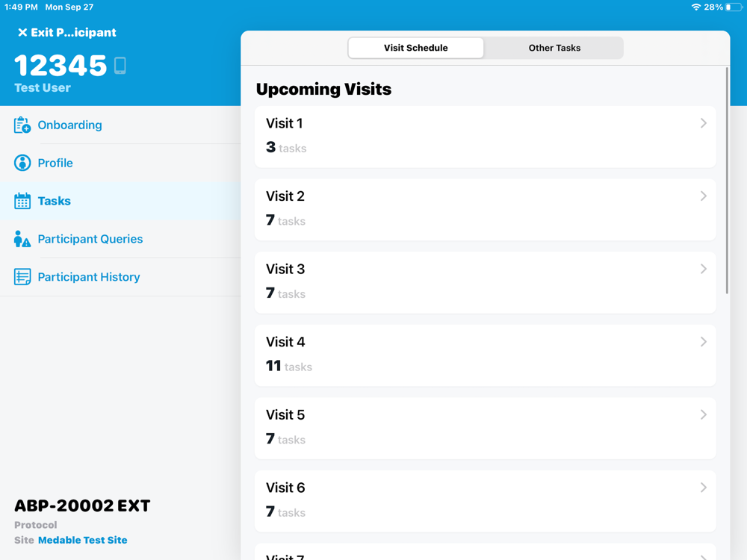Open the Visit 1 title
This screenshot has width=747, height=560.
click(285, 123)
